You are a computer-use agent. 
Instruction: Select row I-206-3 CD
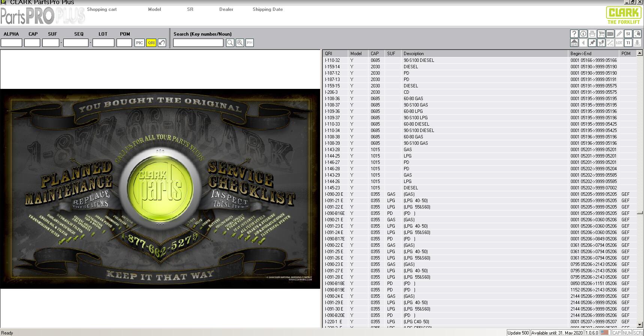pos(480,92)
